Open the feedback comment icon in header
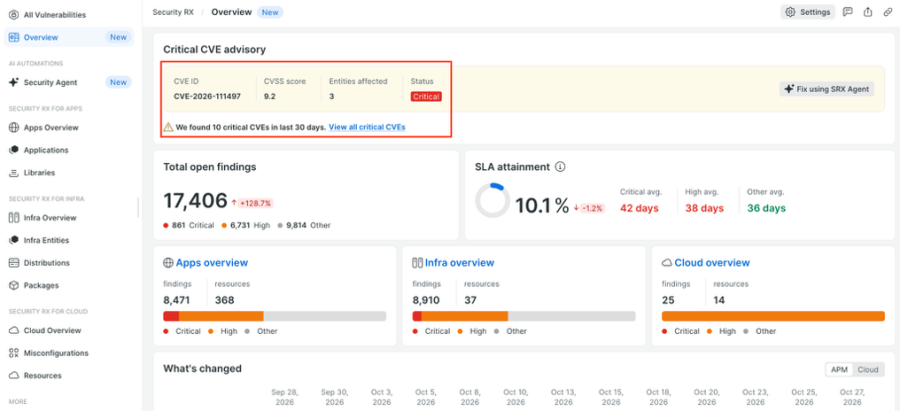This screenshot has width=900, height=411. 847,12
